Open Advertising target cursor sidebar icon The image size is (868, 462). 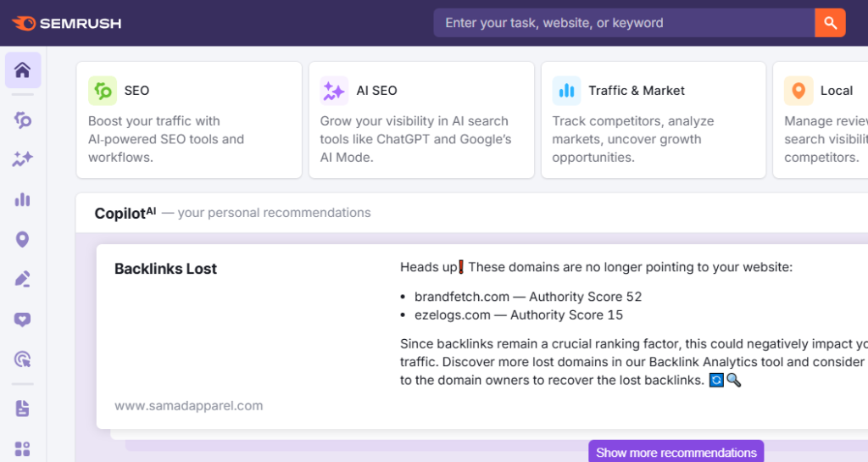[23, 359]
